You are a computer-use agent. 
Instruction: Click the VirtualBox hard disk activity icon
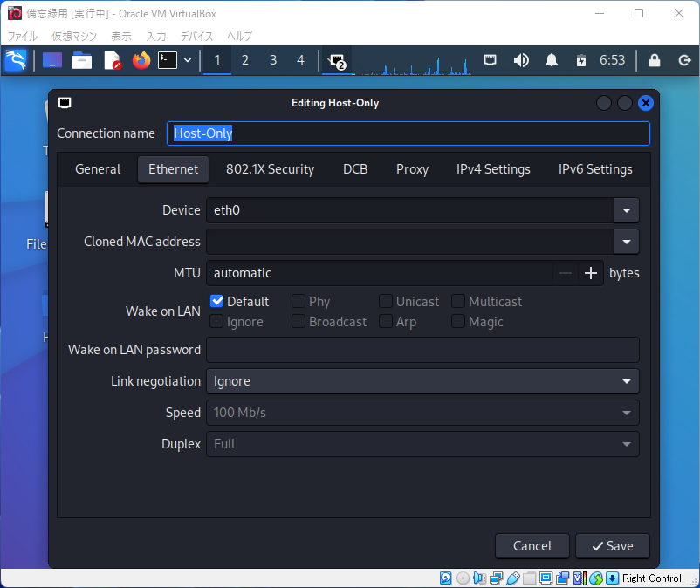pos(445,578)
